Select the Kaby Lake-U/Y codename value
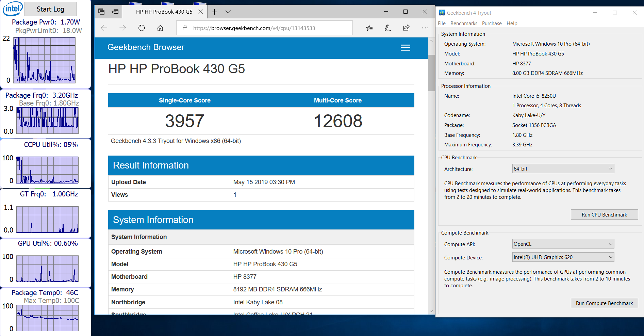644x336 pixels. click(x=529, y=115)
